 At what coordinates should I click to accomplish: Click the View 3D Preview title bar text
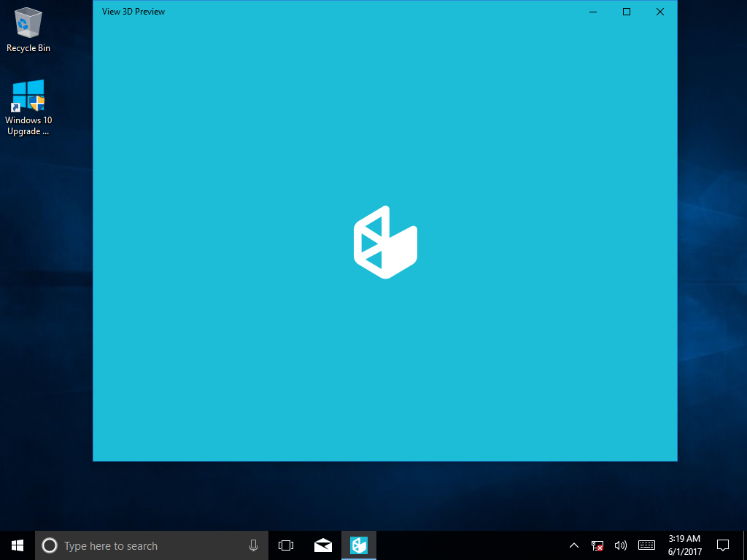click(x=133, y=12)
